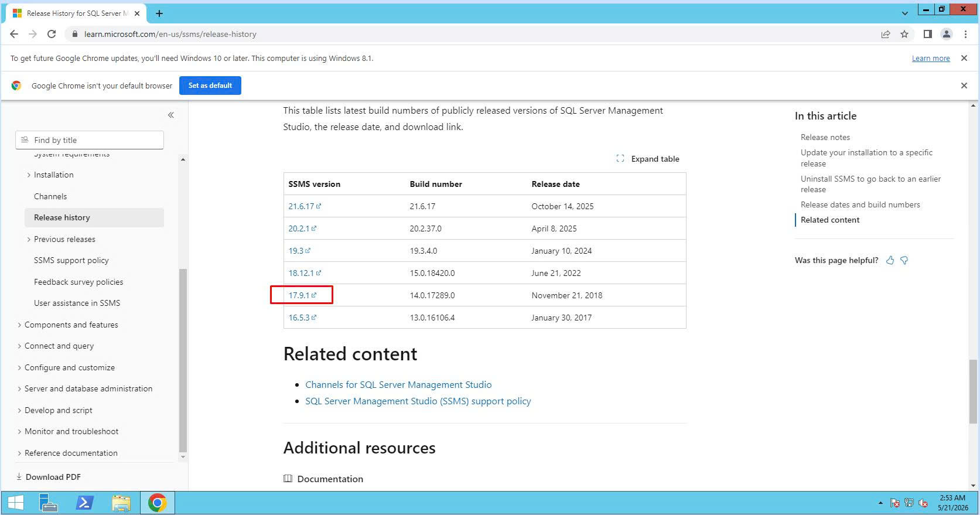Viewport: 980px width, 515px height.
Task: Expand Connect and query section
Action: [x=19, y=346]
